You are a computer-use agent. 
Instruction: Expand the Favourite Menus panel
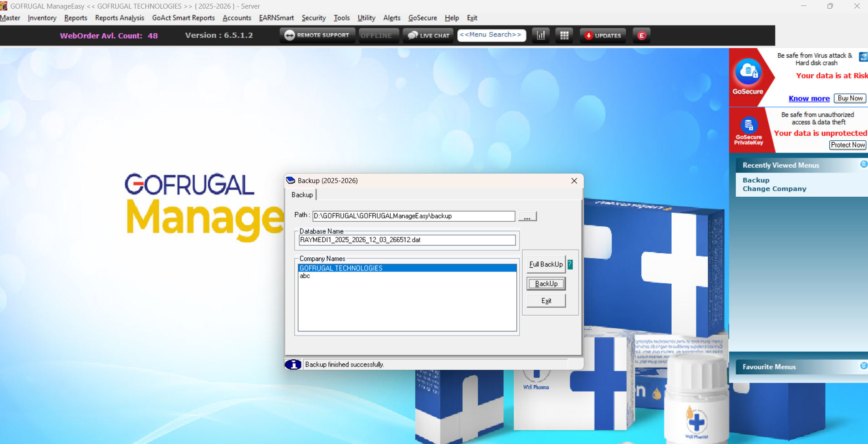click(x=863, y=366)
